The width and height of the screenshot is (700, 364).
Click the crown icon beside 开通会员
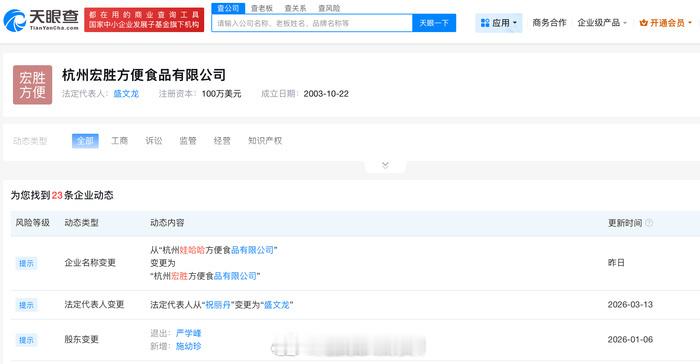643,23
